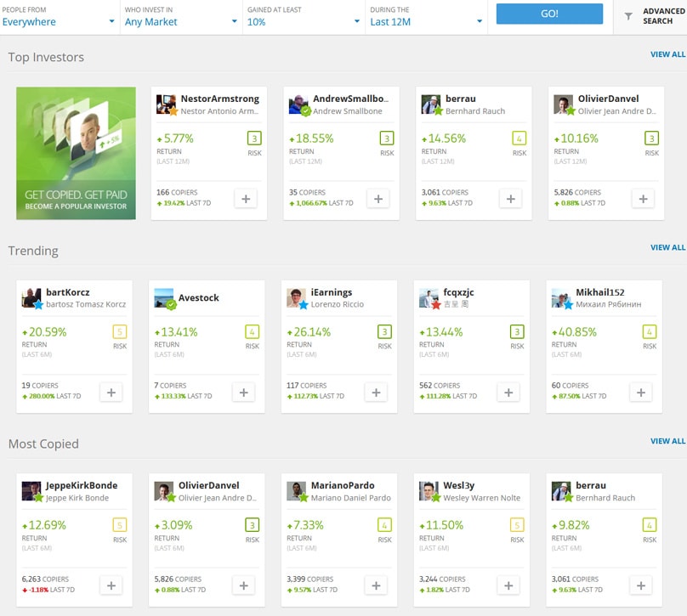Screen dimensions: 687x616
Task: Open Wesl3y profile name link
Action: (x=459, y=485)
